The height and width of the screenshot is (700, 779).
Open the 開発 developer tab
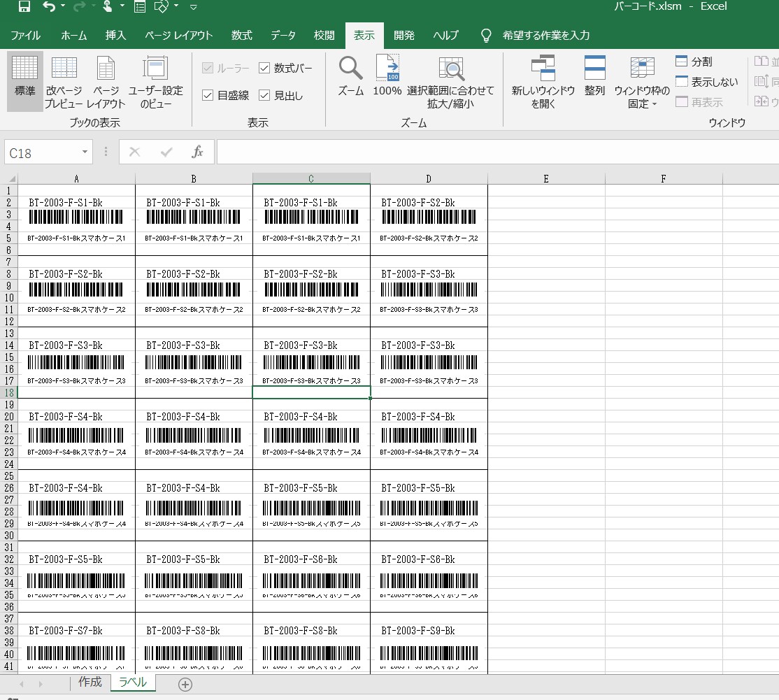pos(404,35)
